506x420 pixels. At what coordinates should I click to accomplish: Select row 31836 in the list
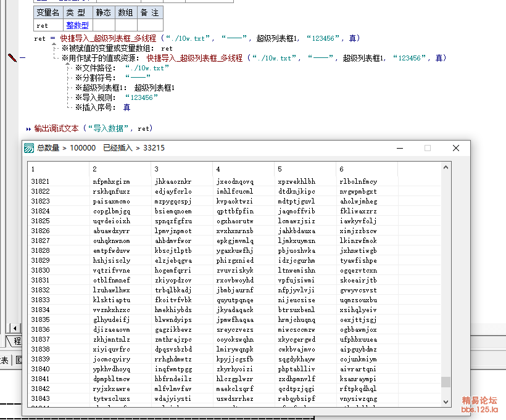click(234, 329)
